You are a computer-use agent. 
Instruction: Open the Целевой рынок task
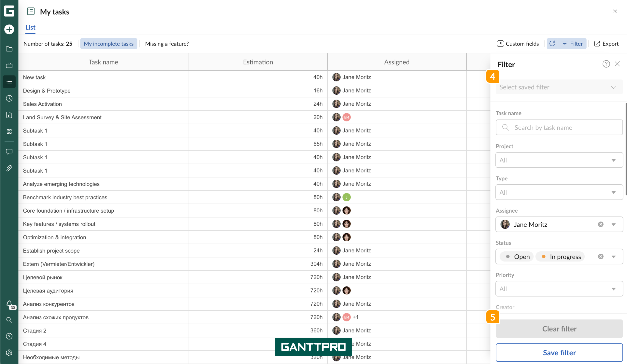pyautogui.click(x=43, y=278)
